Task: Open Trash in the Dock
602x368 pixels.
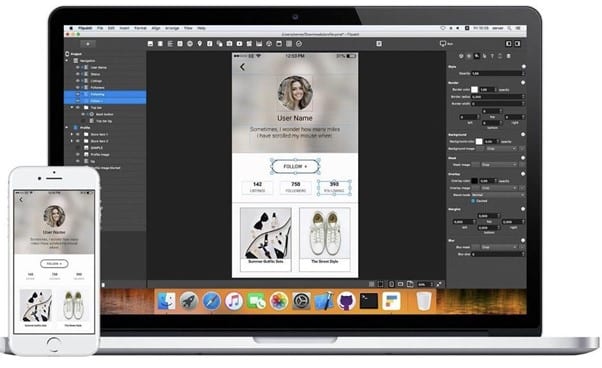Action: tap(424, 301)
